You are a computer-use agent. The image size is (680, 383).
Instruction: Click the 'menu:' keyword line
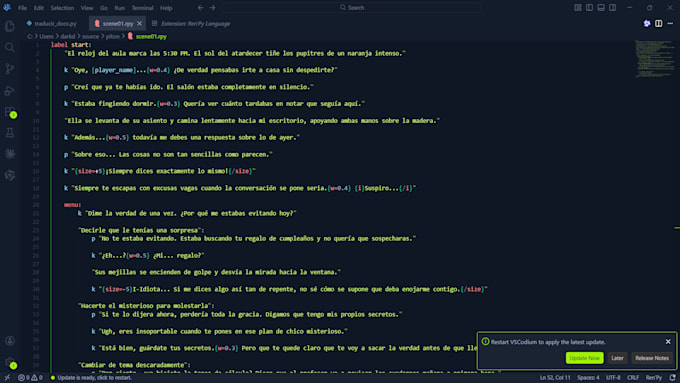(72, 205)
